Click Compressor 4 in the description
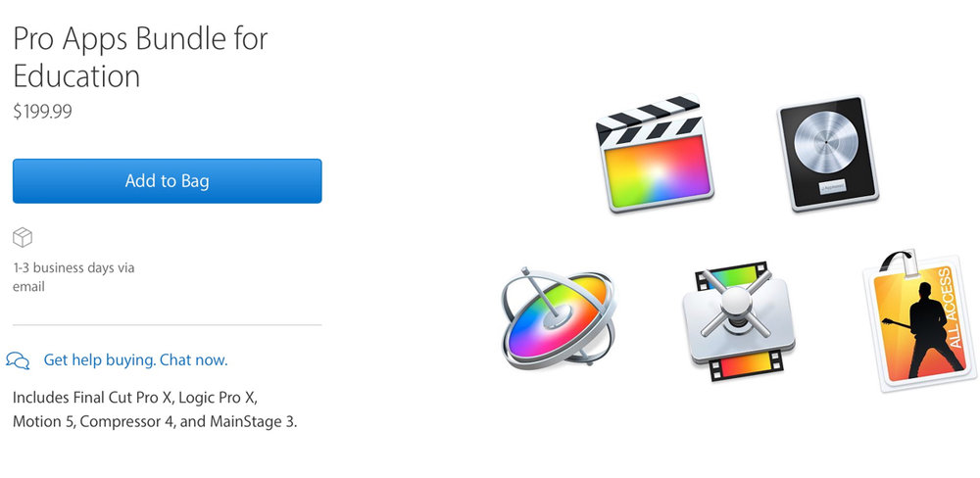The height and width of the screenshot is (478, 980). click(x=126, y=422)
